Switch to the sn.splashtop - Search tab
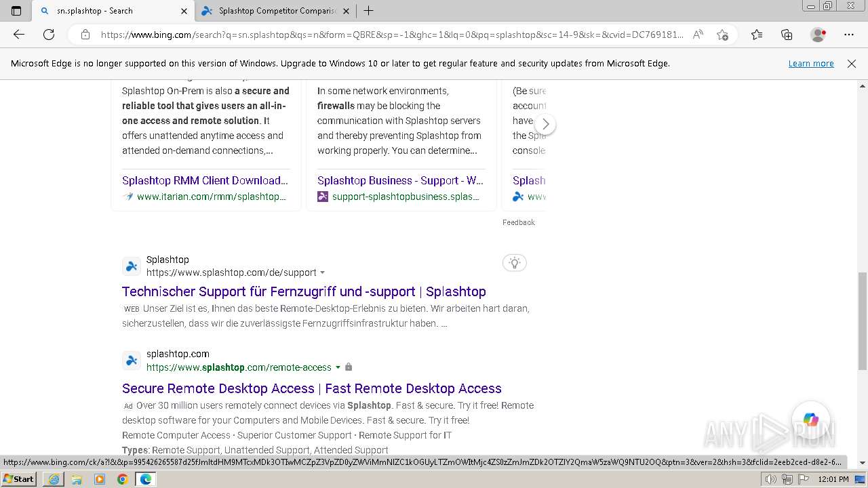868x488 pixels. pyautogui.click(x=114, y=11)
